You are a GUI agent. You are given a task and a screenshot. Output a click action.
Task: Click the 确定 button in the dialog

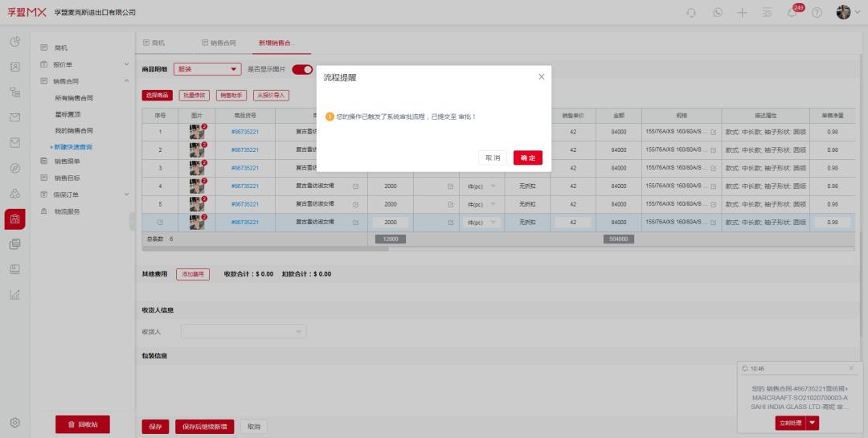(x=527, y=158)
